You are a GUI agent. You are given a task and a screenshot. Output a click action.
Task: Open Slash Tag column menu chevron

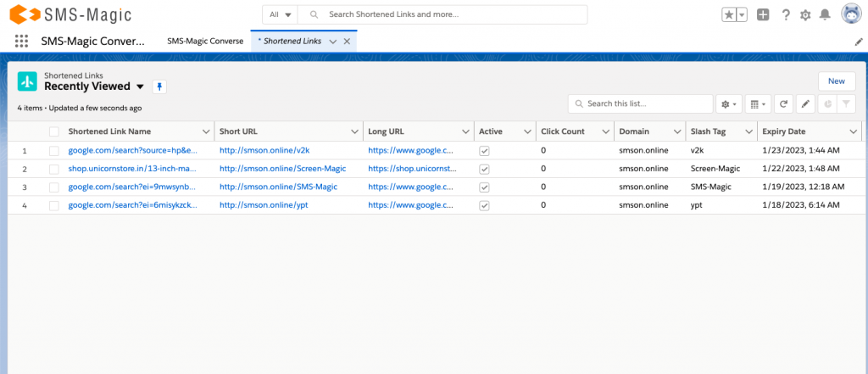pos(748,131)
